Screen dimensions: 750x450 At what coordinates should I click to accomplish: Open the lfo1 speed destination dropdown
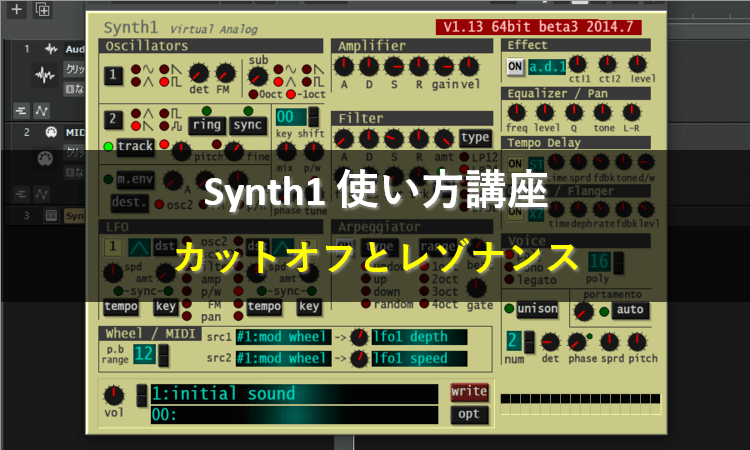pos(422,358)
